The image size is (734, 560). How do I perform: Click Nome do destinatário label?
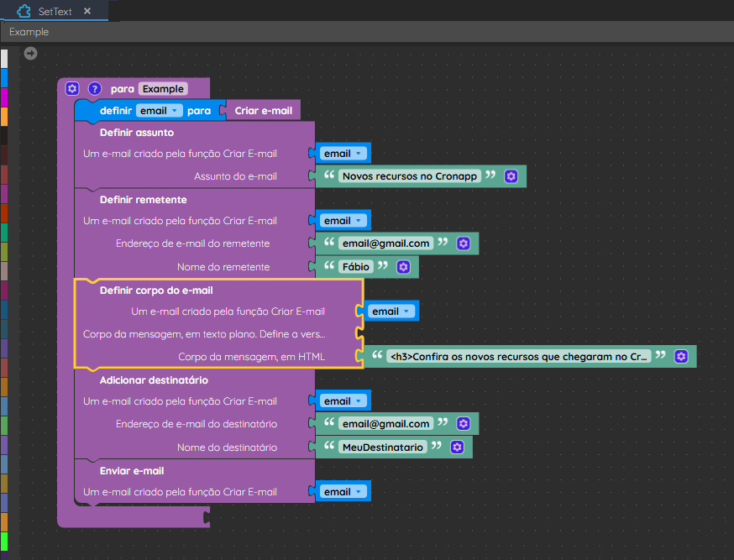pyautogui.click(x=227, y=447)
